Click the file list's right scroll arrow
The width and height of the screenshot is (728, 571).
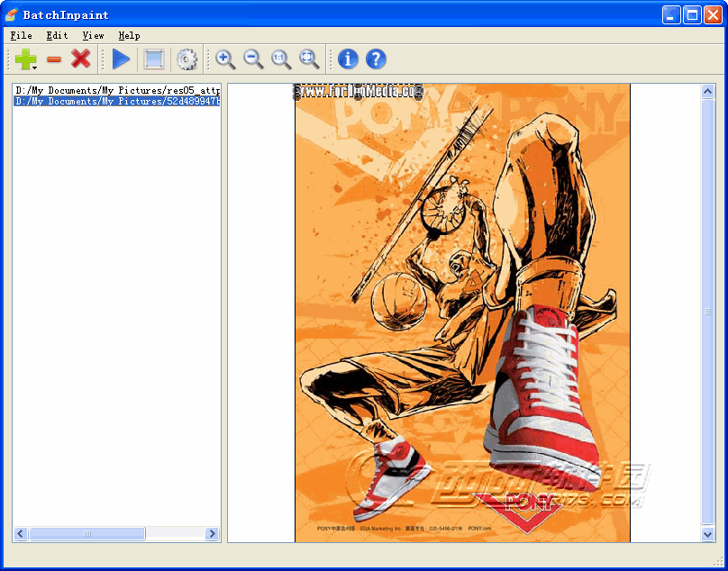click(213, 534)
